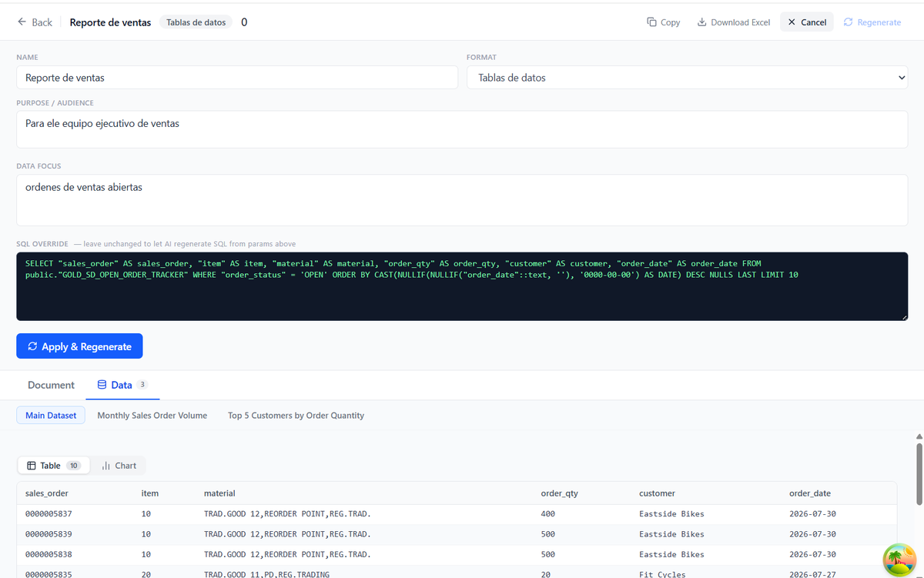
Task: Click the order_date column header
Action: pyautogui.click(x=810, y=493)
